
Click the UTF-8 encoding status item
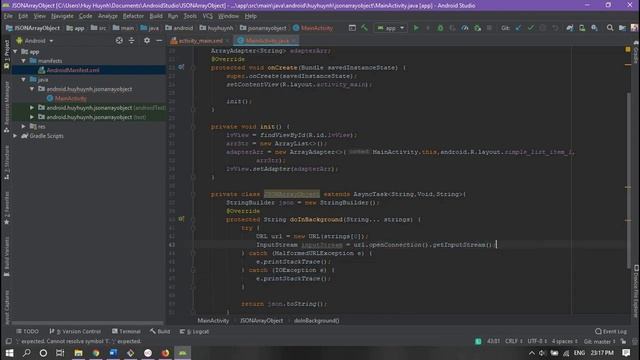tap(536, 341)
